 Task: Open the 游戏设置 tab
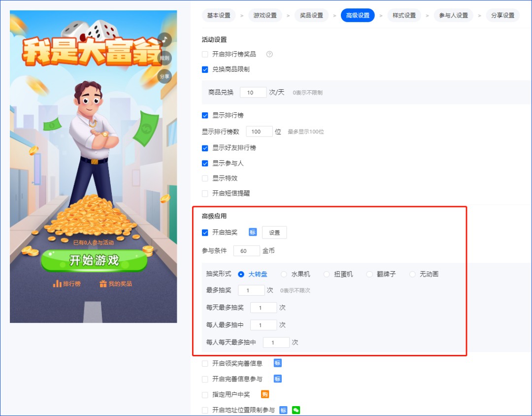tap(265, 15)
